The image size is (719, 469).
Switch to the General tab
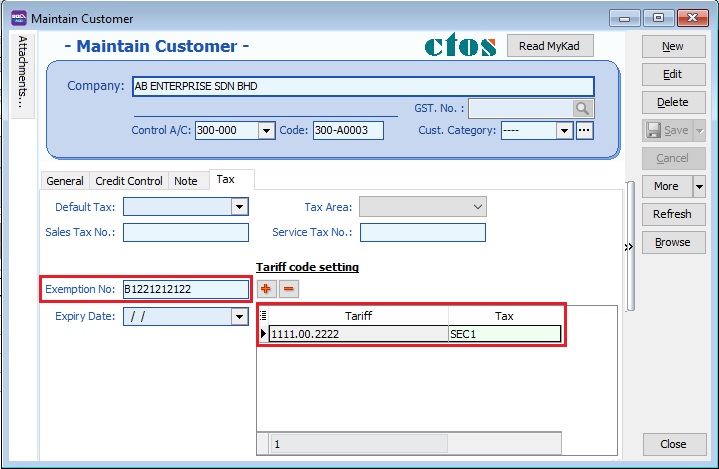(65, 181)
